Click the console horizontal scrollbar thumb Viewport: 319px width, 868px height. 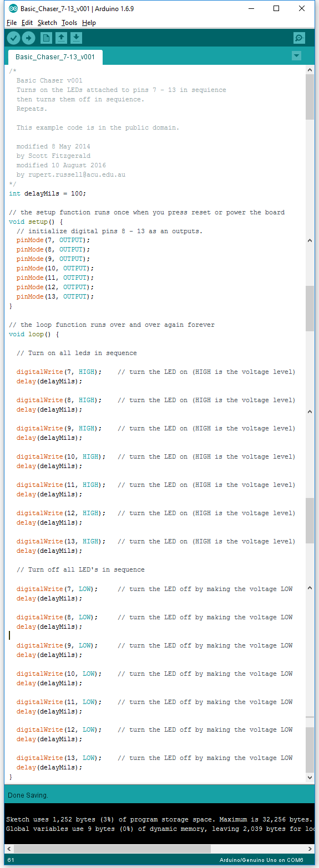pos(112,848)
